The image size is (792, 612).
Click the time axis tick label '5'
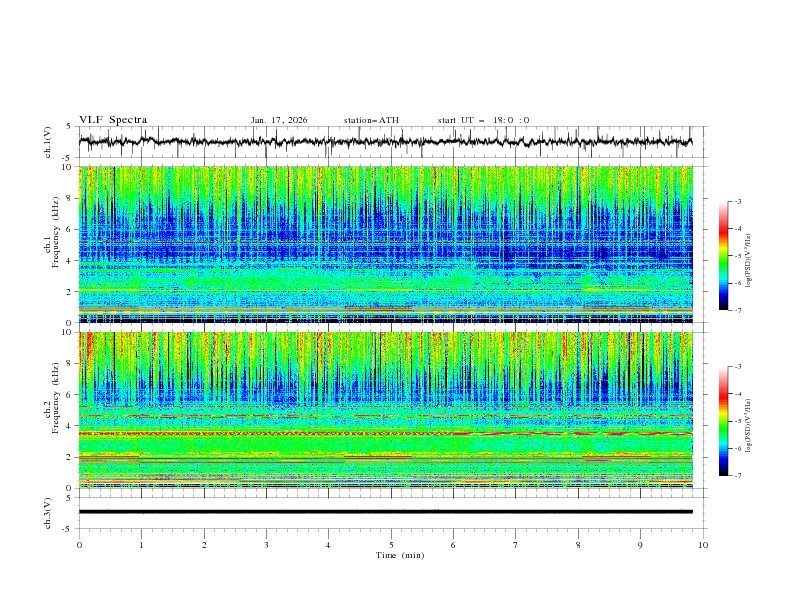click(x=391, y=545)
